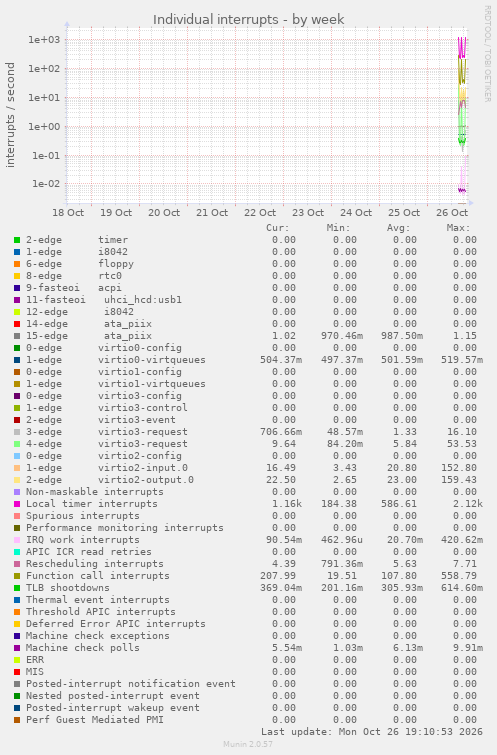This screenshot has height=755, width=497.
Task: Click the Munin 2.0.57 version text
Action: coord(248,744)
